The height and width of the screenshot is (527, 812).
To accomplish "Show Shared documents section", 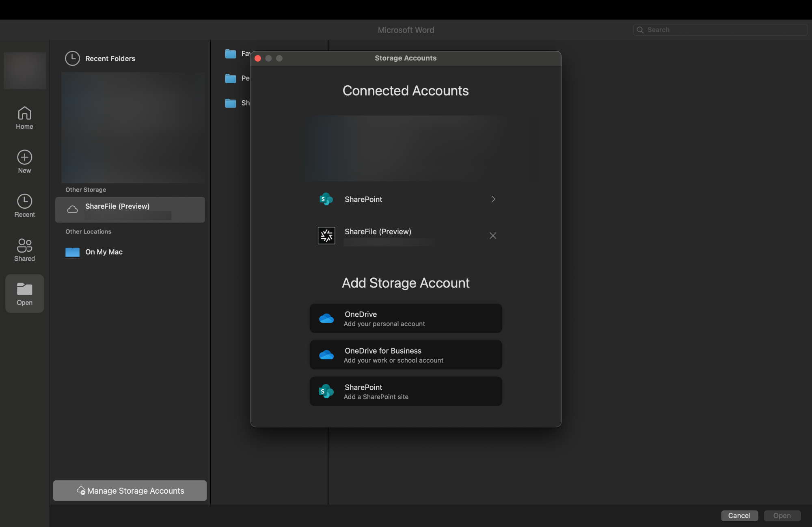I will 24,250.
